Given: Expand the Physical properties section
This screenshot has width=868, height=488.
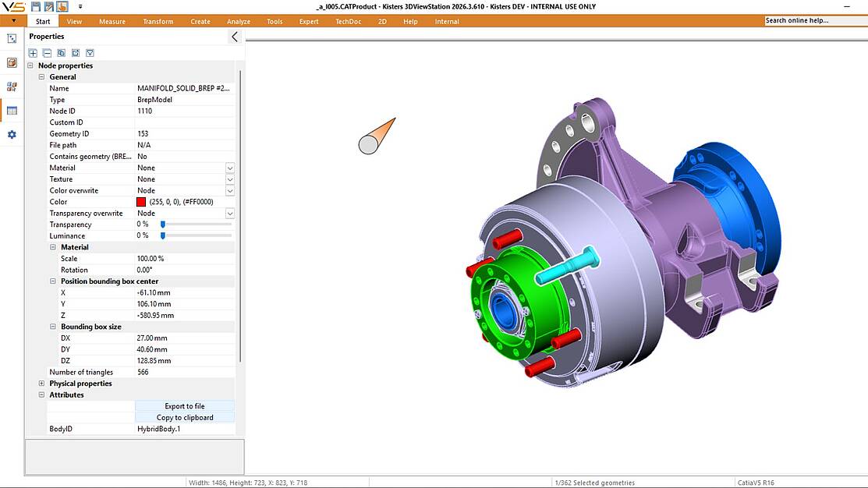Looking at the screenshot, I should [41, 384].
